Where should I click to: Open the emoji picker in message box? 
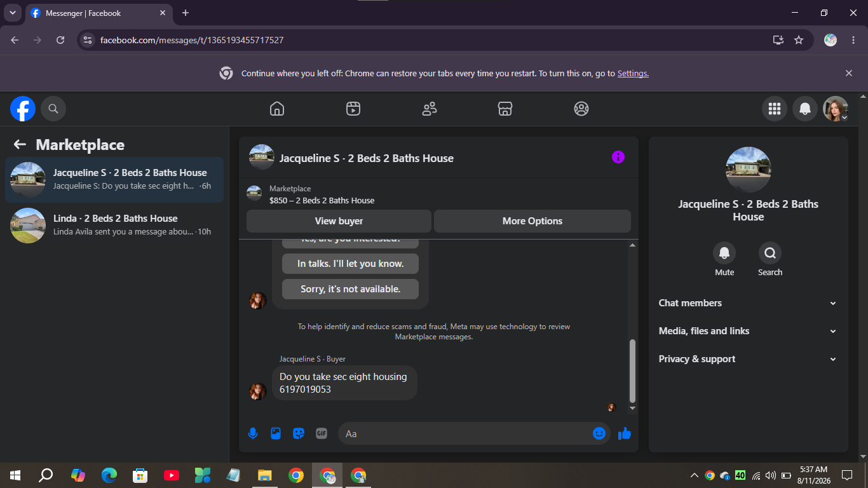coord(599,433)
